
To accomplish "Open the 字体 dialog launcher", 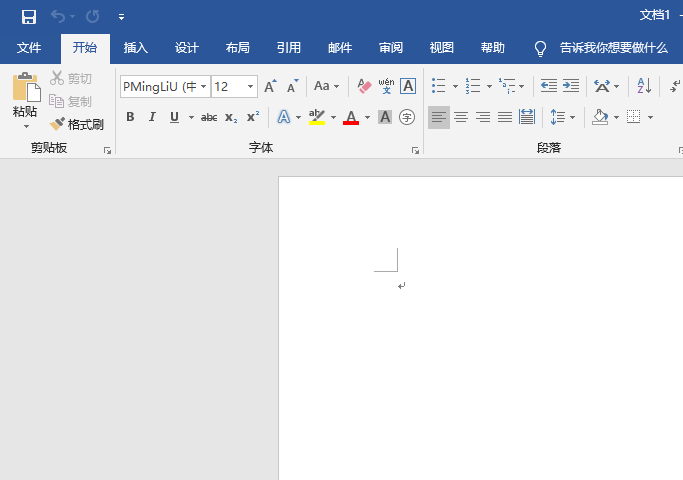I will tap(415, 151).
